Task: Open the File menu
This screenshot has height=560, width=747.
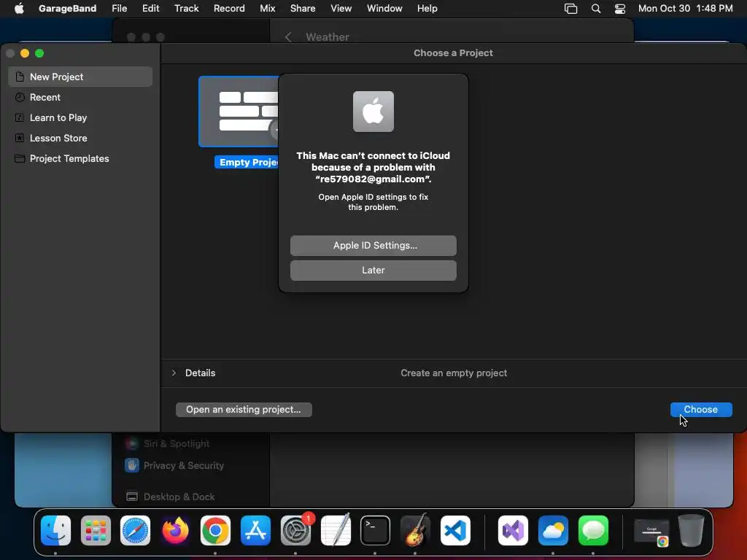Action: [119, 8]
